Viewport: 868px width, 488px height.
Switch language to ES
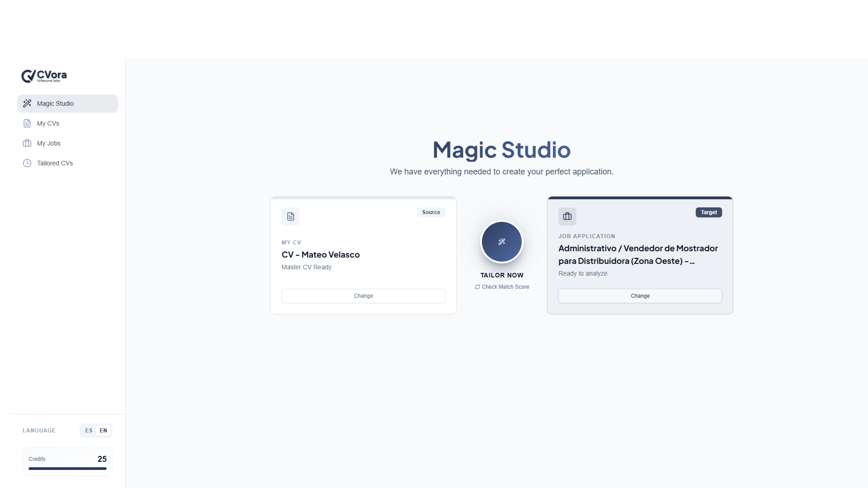(x=89, y=431)
